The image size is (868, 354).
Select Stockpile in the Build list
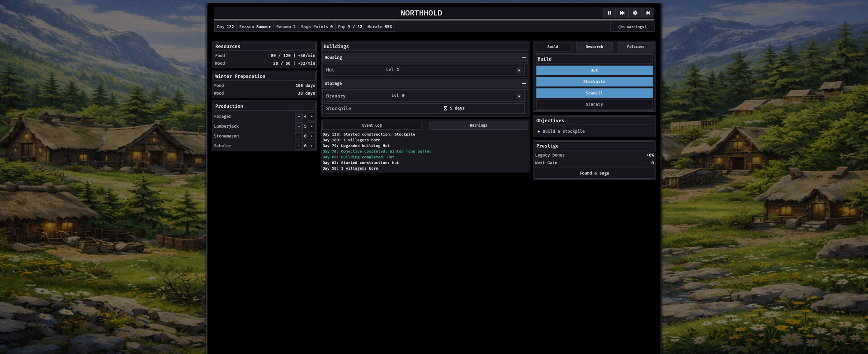(594, 82)
